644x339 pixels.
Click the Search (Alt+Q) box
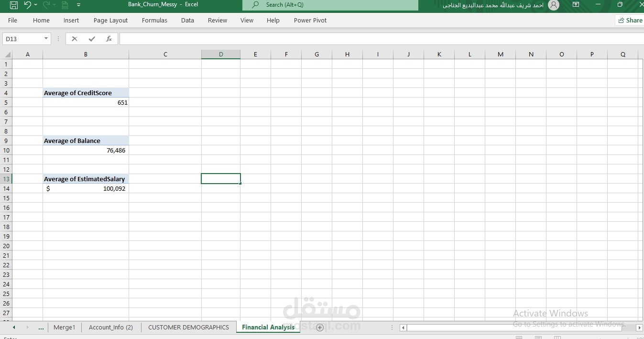click(330, 5)
